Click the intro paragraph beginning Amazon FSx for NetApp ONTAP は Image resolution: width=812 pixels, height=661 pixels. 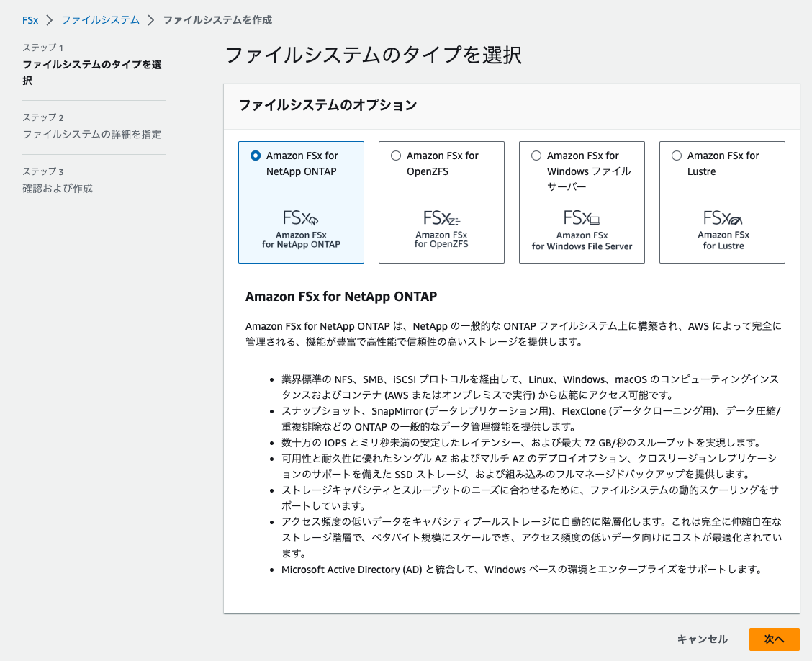(513, 334)
